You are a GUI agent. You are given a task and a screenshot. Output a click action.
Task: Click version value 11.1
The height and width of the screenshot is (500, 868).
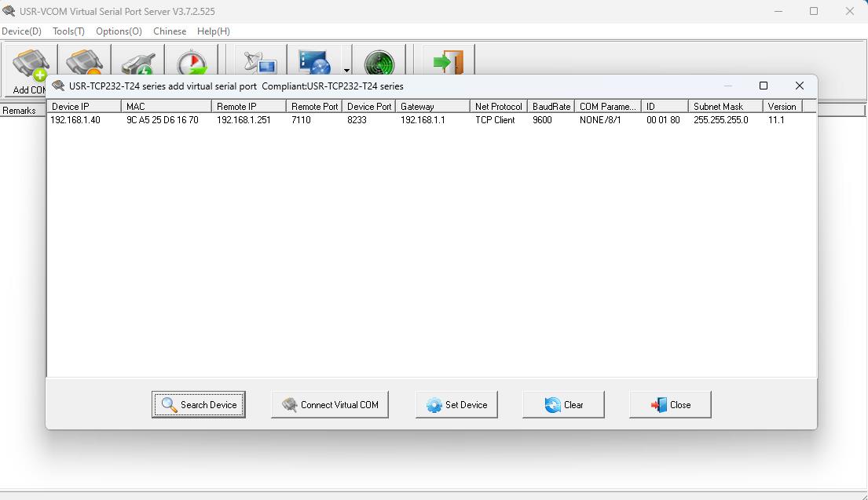776,120
